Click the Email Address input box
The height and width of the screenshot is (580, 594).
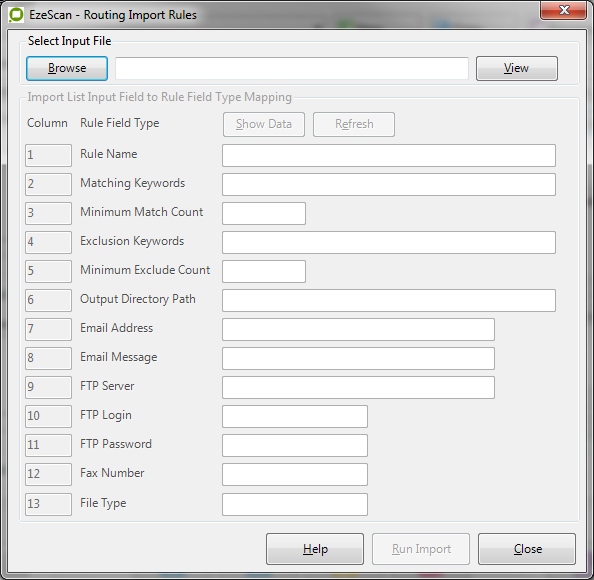pyautogui.click(x=358, y=330)
